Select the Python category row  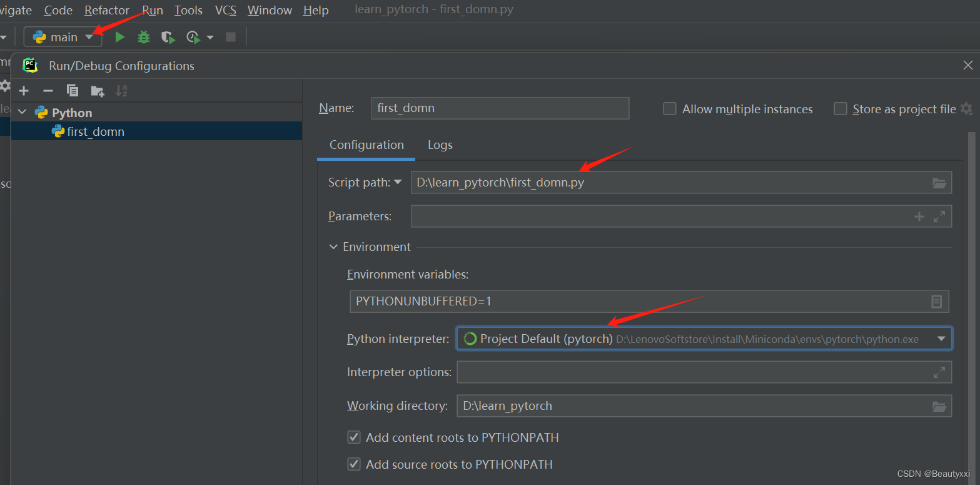pyautogui.click(x=156, y=113)
